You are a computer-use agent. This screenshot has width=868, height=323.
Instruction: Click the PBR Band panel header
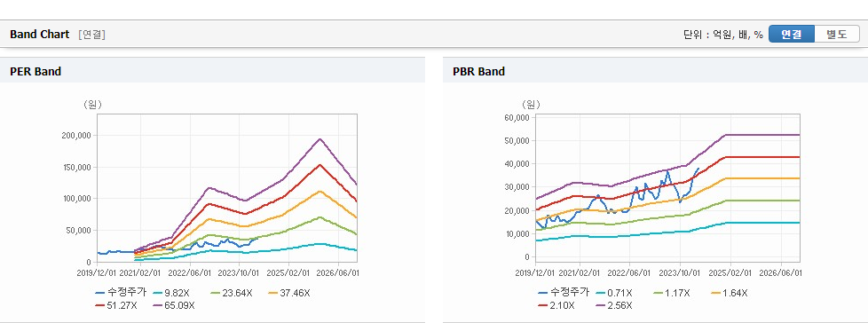655,71
